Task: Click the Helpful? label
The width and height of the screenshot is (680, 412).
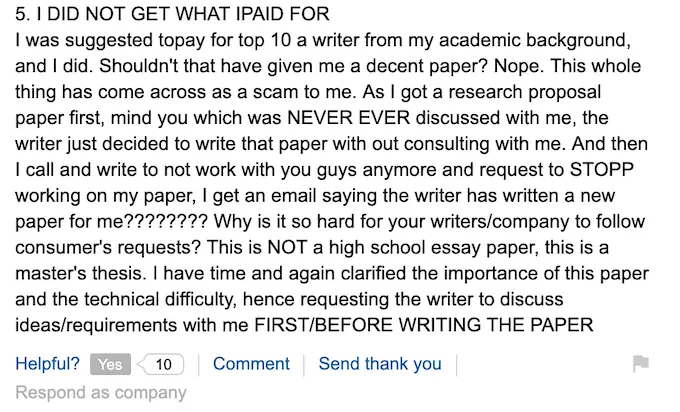Action: tap(47, 364)
